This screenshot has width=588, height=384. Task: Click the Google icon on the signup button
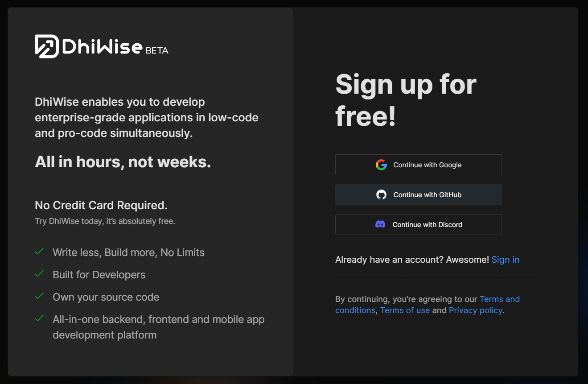pyautogui.click(x=382, y=165)
